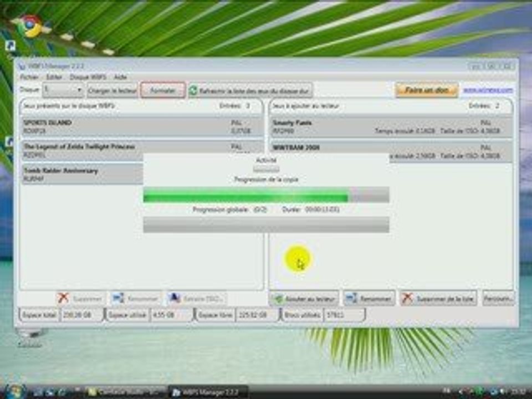Refresh the disk game list button
The height and width of the screenshot is (399, 532).
(x=250, y=90)
